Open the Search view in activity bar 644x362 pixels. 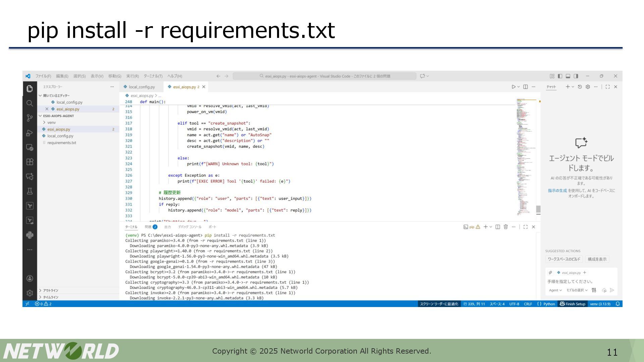click(30, 103)
